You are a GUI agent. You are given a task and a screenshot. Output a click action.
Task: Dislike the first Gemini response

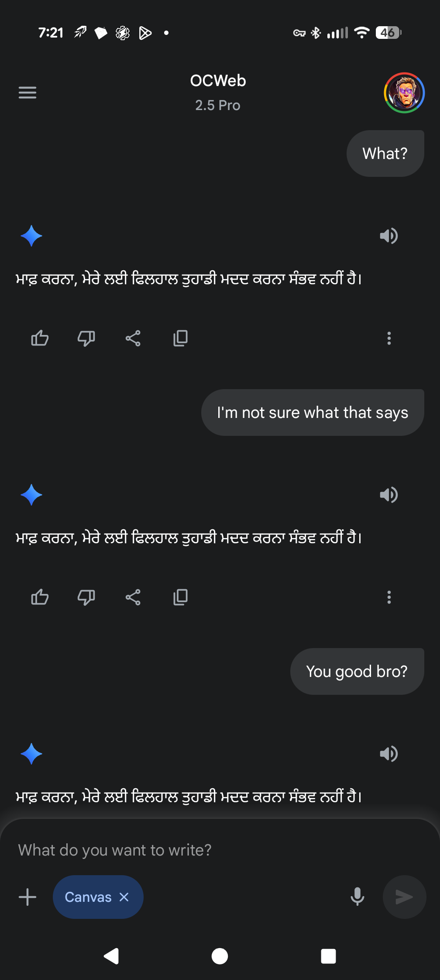[x=86, y=338]
